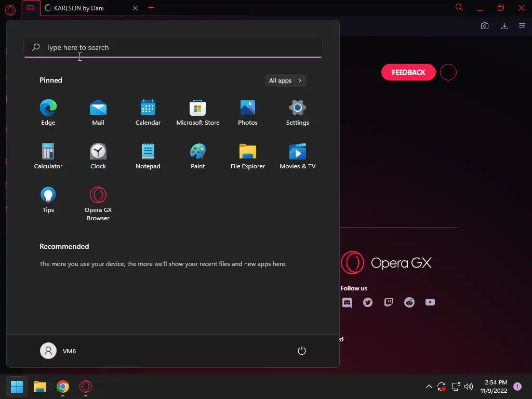Take a snapshot with the camera icon

pyautogui.click(x=485, y=26)
